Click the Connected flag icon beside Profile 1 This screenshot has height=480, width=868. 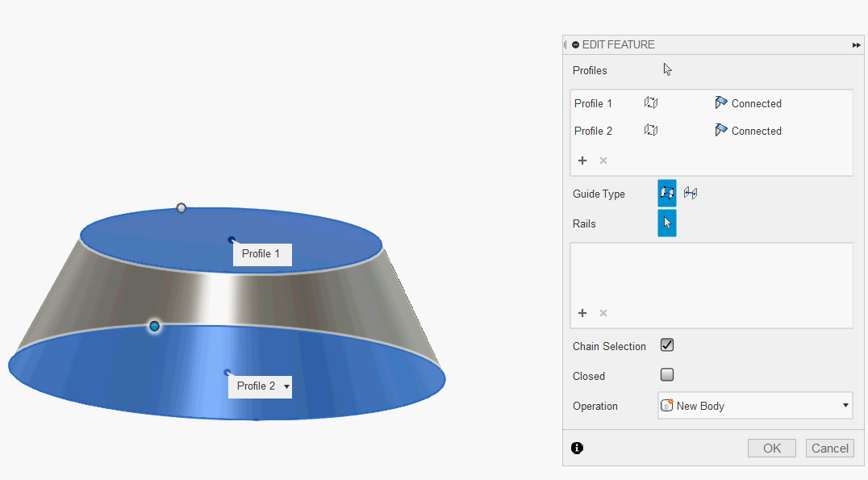722,102
